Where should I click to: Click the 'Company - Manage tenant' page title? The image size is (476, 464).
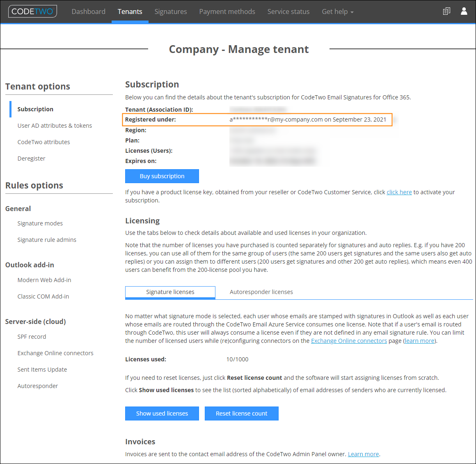(x=238, y=49)
